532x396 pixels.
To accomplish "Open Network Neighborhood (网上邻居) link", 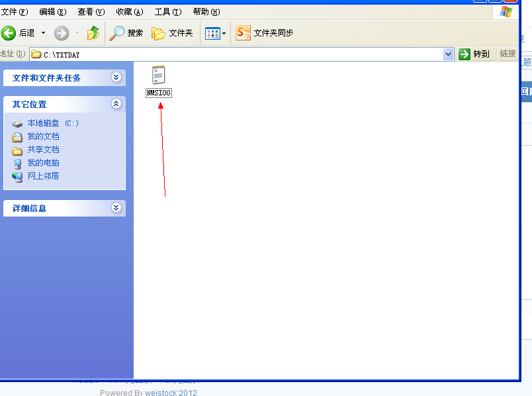I will pyautogui.click(x=43, y=176).
